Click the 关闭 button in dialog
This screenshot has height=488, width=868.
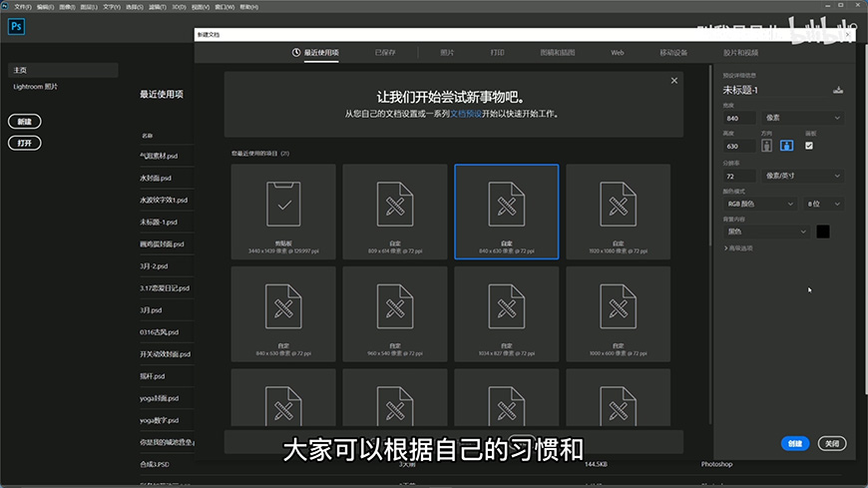832,443
